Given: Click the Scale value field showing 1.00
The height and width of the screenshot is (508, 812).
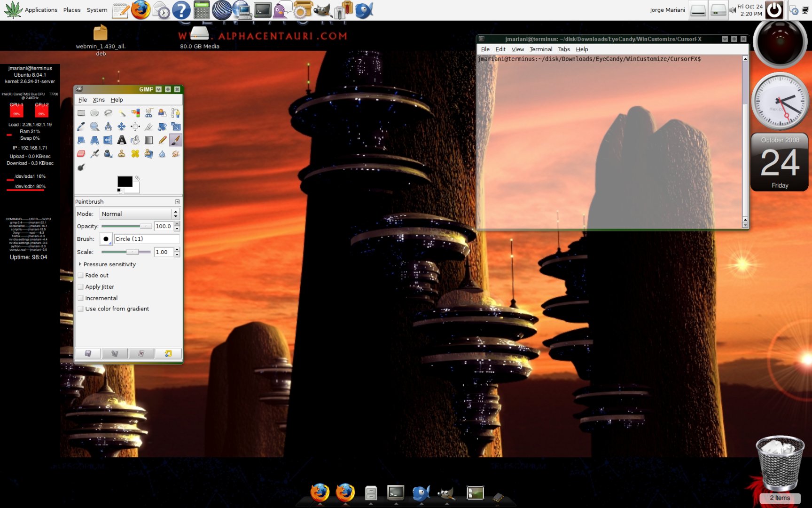Looking at the screenshot, I should [x=164, y=252].
